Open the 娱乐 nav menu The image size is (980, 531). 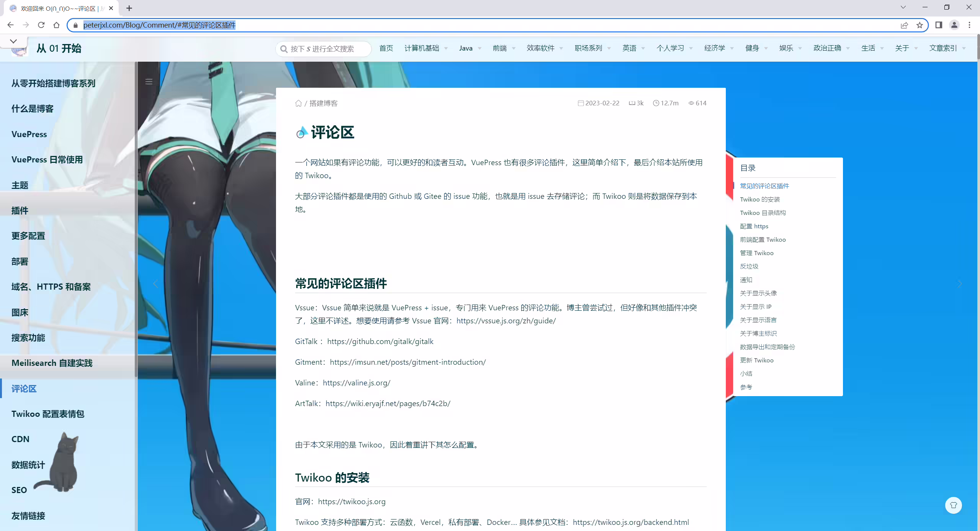click(790, 48)
